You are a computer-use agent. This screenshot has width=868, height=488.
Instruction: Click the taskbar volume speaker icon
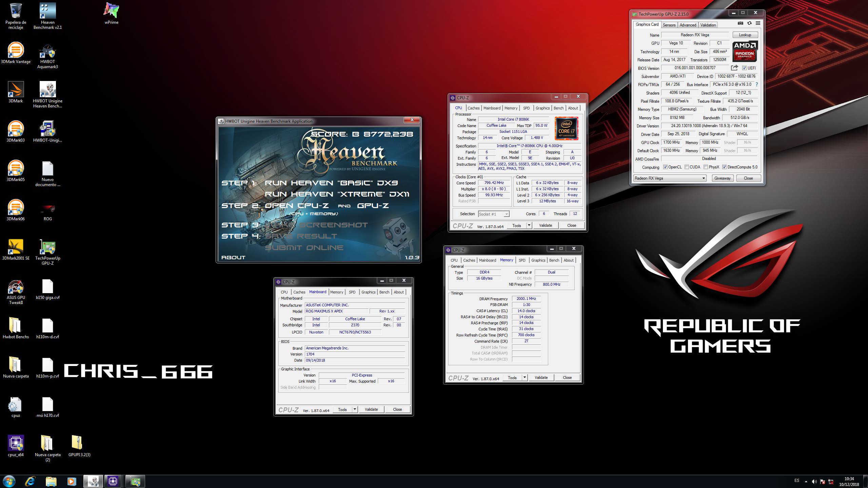pyautogui.click(x=814, y=482)
